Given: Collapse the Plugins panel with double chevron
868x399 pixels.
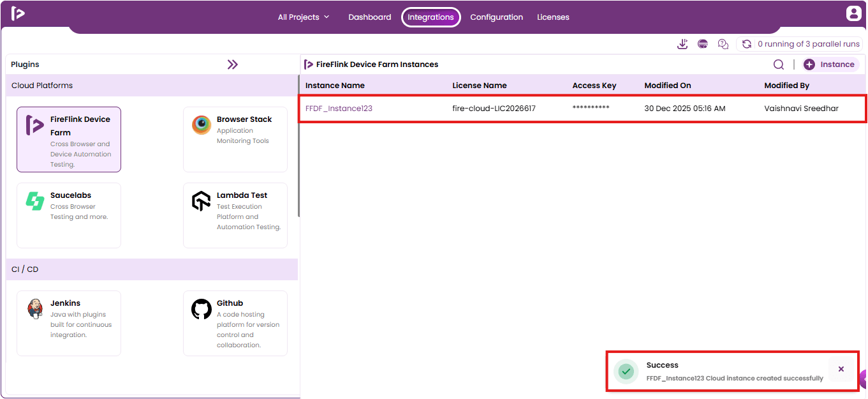Looking at the screenshot, I should pyautogui.click(x=233, y=64).
